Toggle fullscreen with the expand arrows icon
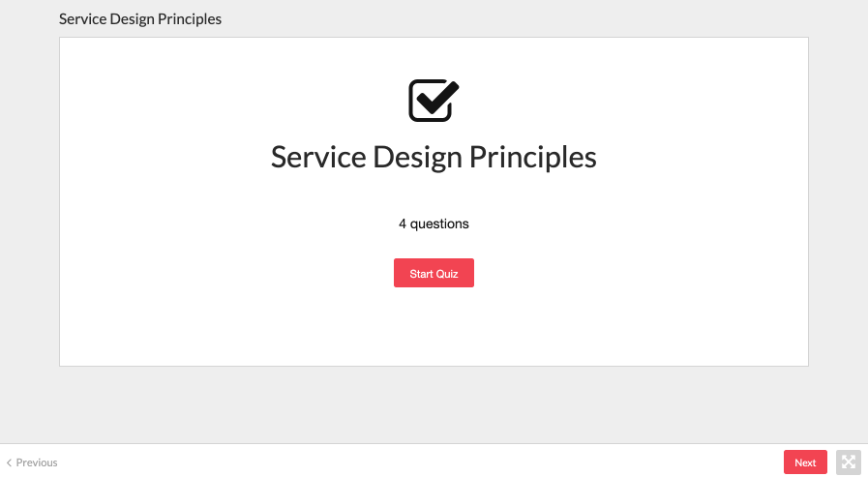Screen dimensions: 868x477 848,462
